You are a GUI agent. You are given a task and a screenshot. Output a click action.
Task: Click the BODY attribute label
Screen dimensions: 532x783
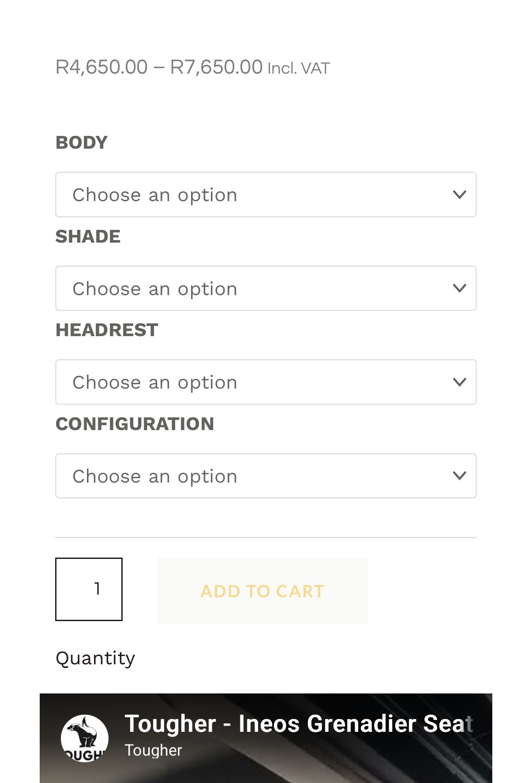pyautogui.click(x=82, y=142)
